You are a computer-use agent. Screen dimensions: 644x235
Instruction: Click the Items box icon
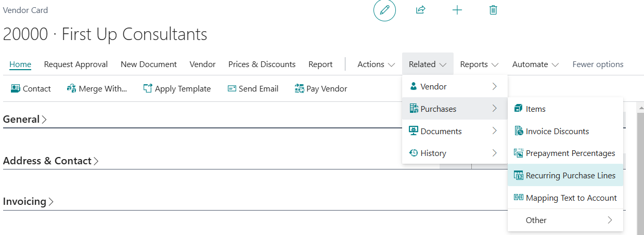(x=518, y=109)
